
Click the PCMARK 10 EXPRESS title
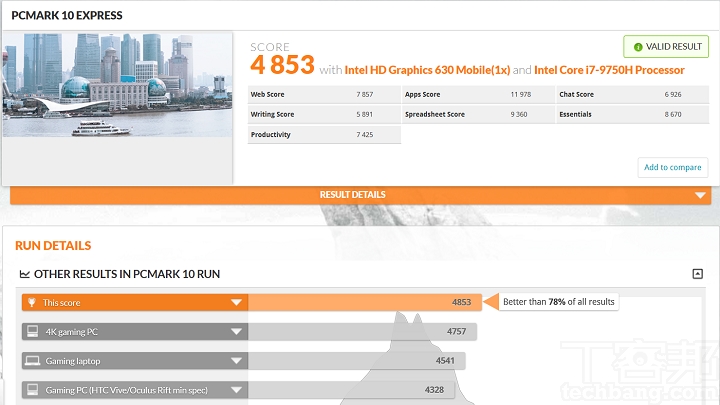pos(67,15)
